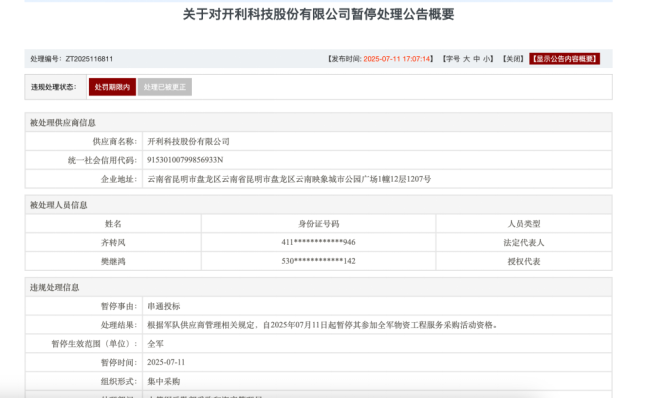Screen dimensions: 645x398
Task: Click section header 被处理人员信息
Action: pyautogui.click(x=58, y=205)
